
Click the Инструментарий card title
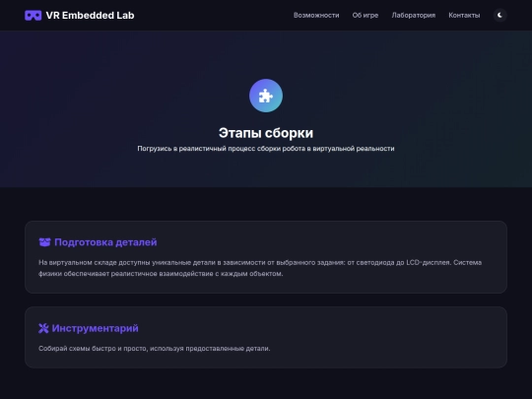[95, 328]
